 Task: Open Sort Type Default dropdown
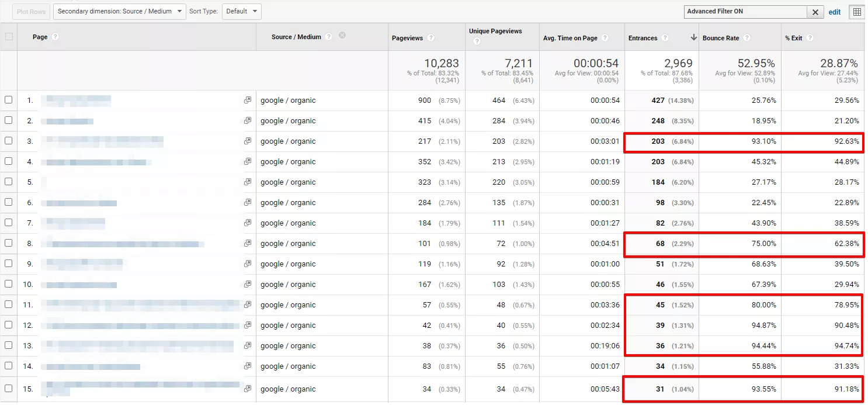242,11
